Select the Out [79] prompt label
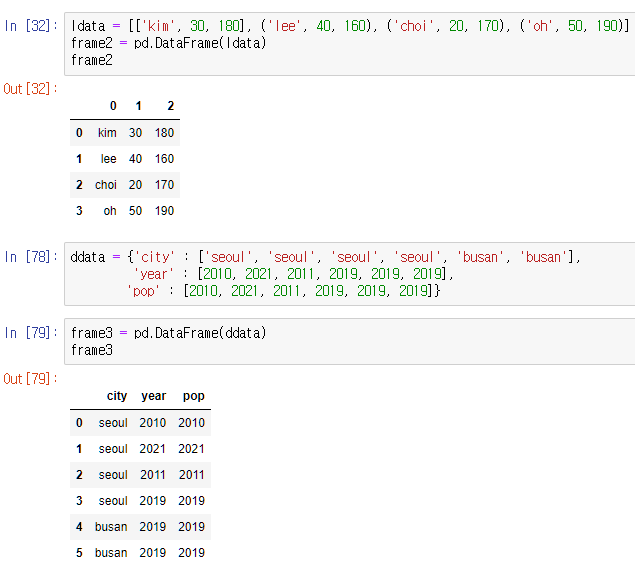Image resolution: width=635 pixels, height=568 pixels. click(31, 379)
